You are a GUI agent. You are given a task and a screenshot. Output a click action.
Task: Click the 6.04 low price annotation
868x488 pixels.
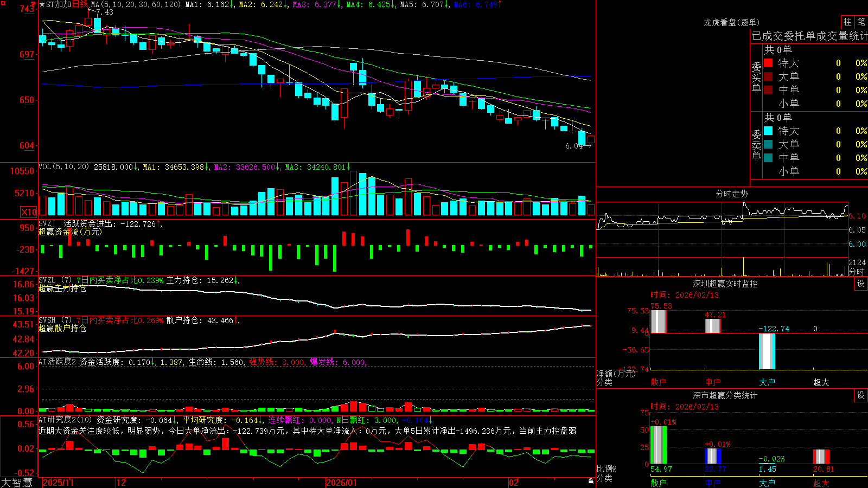[x=573, y=146]
